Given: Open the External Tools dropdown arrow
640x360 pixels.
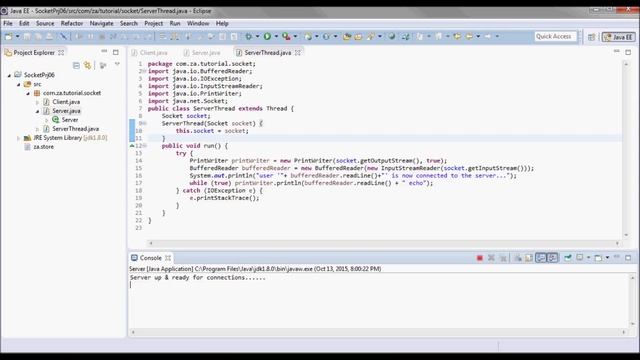Looking at the screenshot, I should pos(296,37).
